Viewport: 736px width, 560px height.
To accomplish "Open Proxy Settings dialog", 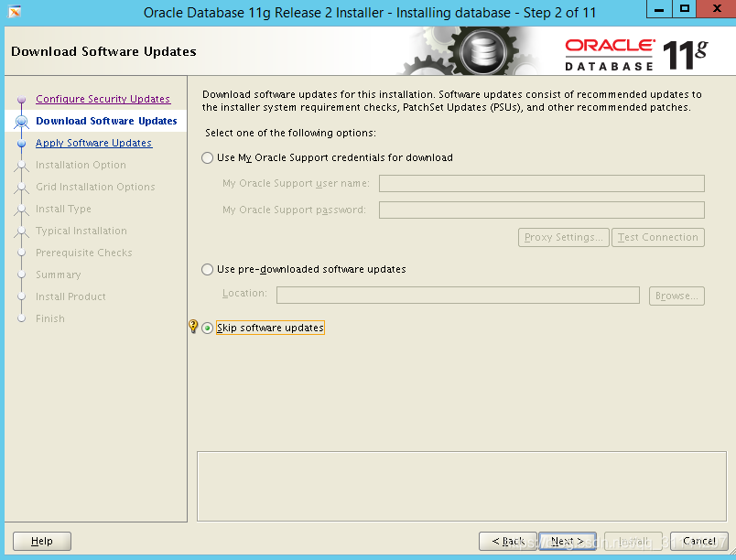I will (563, 237).
